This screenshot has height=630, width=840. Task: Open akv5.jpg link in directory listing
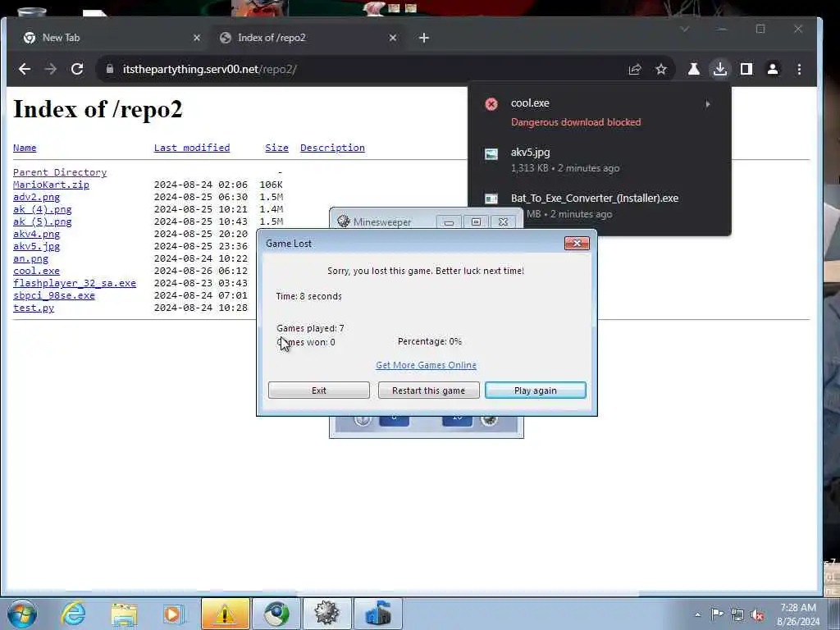point(36,246)
